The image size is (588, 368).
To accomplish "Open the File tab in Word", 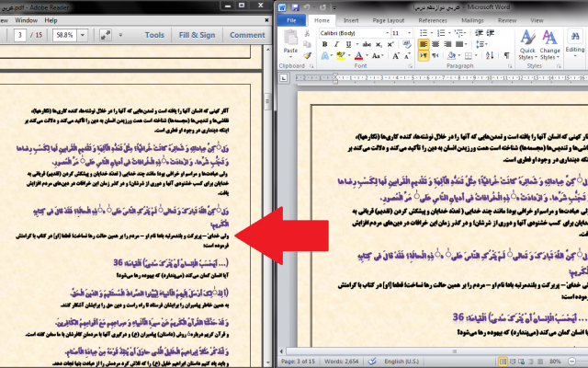I will 291,20.
